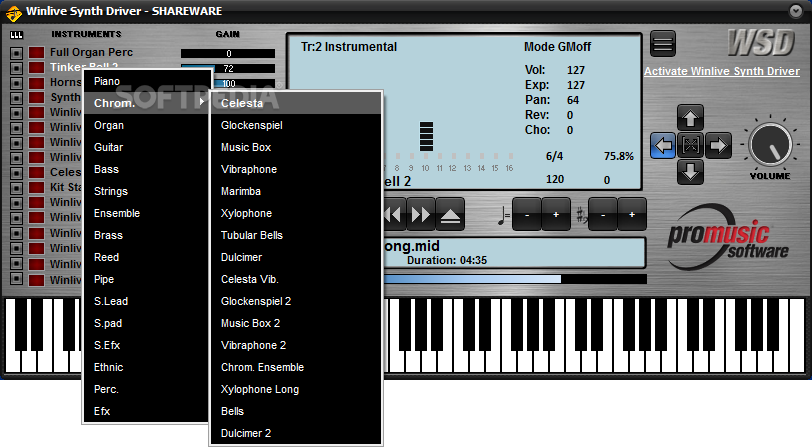Click the Mode GMoff text
This screenshot has height=447, width=812.
point(557,47)
